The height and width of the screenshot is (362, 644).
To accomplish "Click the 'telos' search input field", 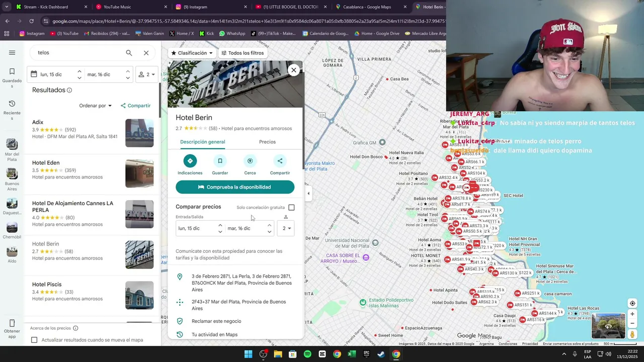I will pyautogui.click(x=78, y=53).
